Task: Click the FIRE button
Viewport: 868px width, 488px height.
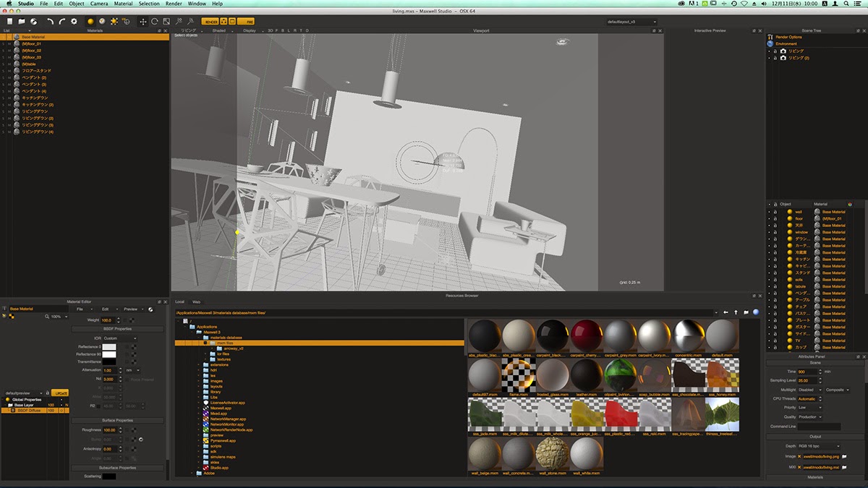Action: click(246, 22)
